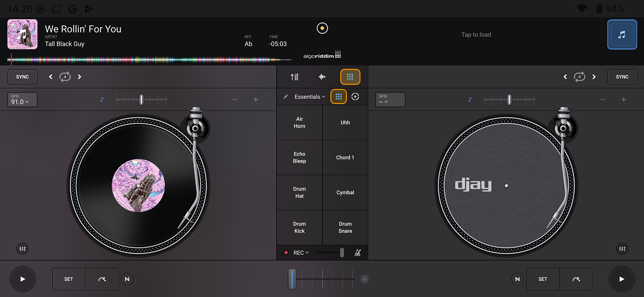Image resolution: width=644 pixels, height=297 pixels.
Task: Toggle keylock N button on right deck
Action: click(x=517, y=279)
